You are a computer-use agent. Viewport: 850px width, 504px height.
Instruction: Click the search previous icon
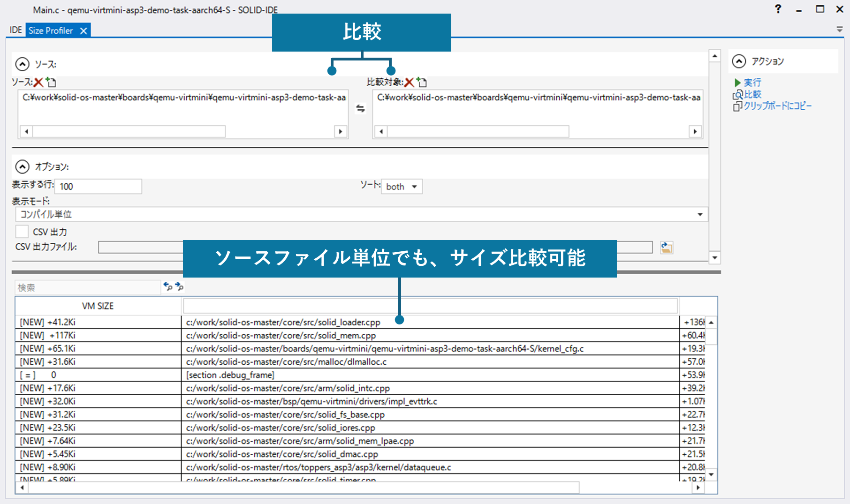coord(167,286)
